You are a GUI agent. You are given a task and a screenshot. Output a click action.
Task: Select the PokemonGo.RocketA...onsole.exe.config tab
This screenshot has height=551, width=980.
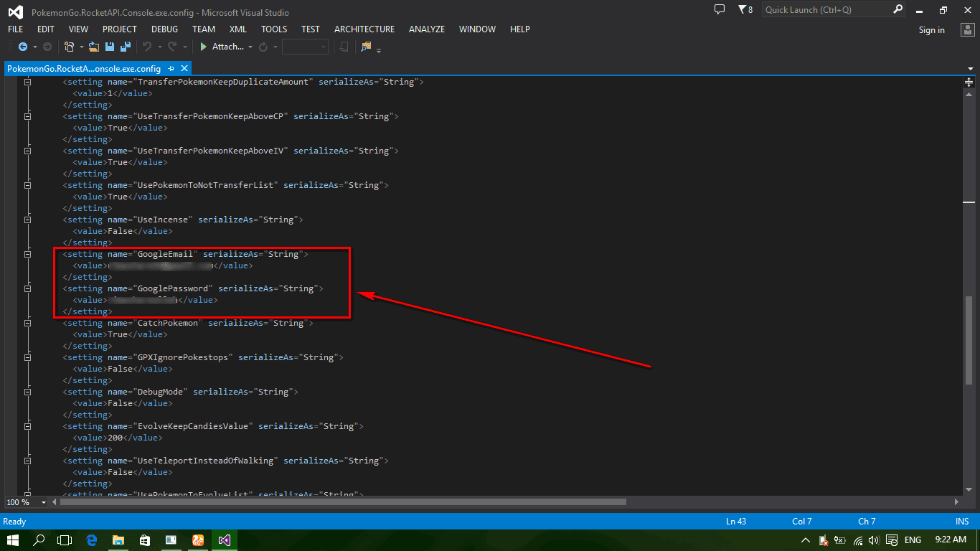[x=83, y=69]
